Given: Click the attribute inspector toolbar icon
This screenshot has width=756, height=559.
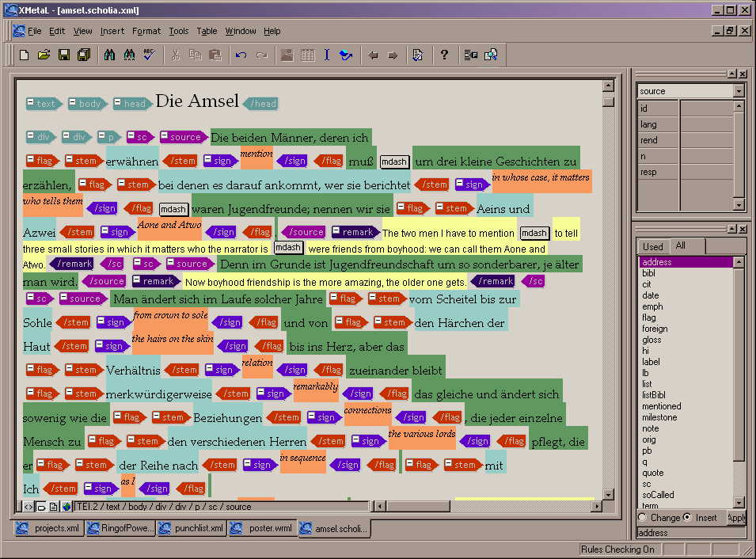Looking at the screenshot, I should [470, 55].
